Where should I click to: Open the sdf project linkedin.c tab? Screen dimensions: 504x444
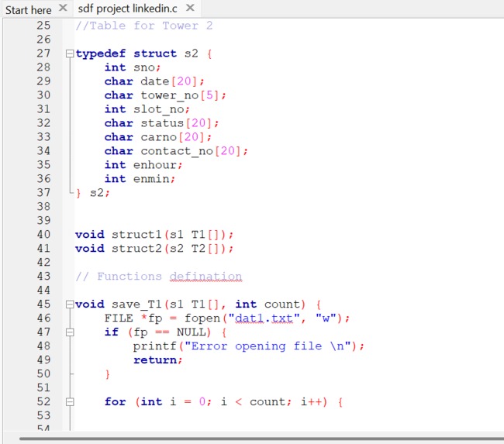pos(128,9)
